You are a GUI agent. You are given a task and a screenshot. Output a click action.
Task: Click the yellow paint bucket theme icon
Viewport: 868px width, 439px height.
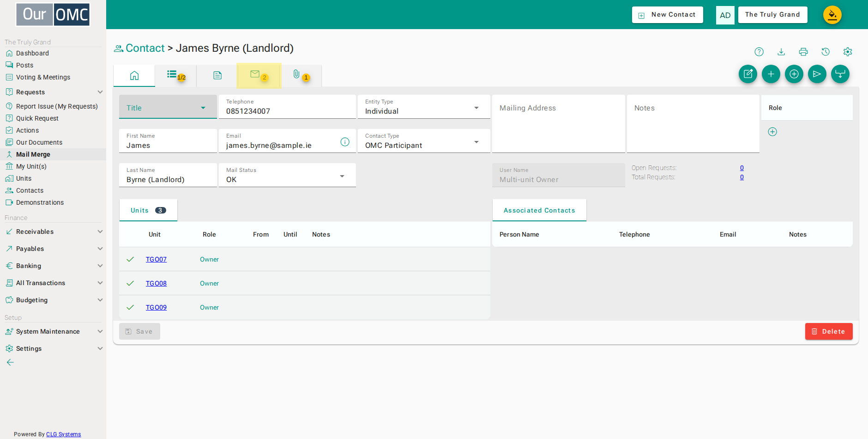click(832, 15)
